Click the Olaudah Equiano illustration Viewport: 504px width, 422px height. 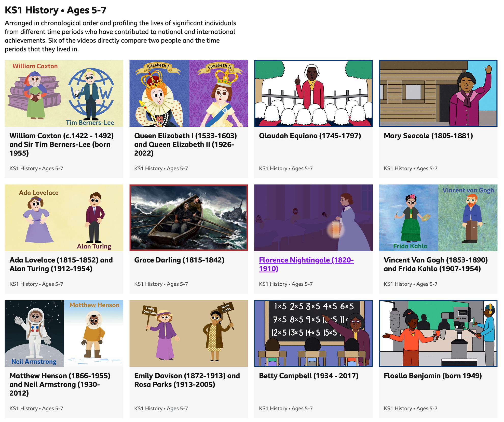[x=314, y=93]
